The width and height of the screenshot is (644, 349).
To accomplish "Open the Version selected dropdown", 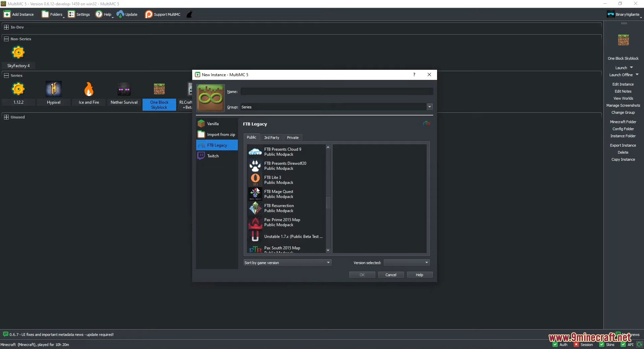I will coord(407,263).
